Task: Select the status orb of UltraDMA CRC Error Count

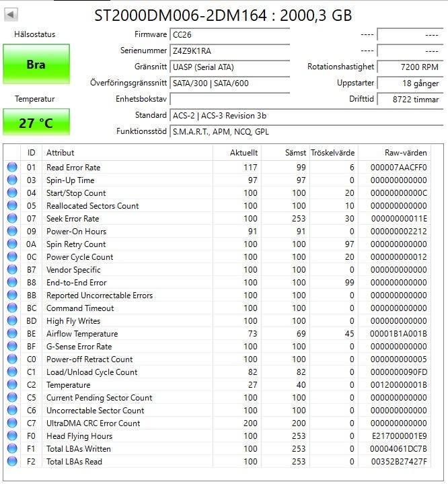Action: pyautogui.click(x=12, y=423)
